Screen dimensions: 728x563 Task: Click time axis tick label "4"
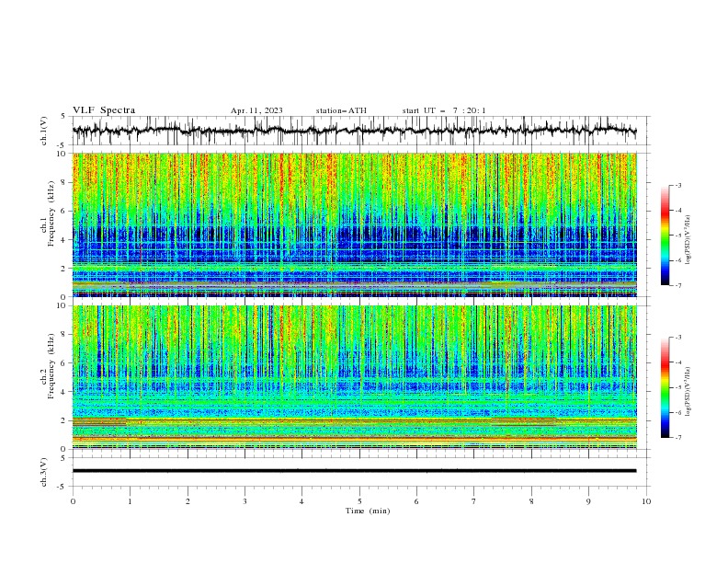tap(301, 501)
